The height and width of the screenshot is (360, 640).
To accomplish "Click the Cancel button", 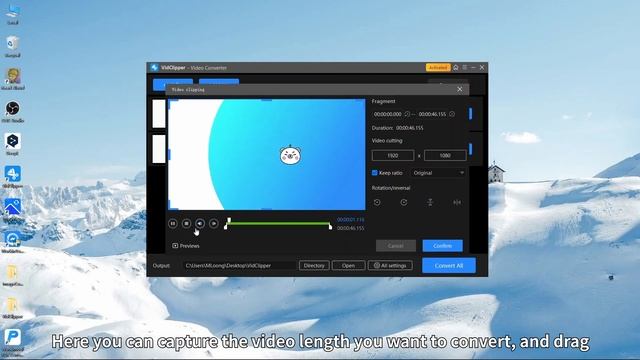I will pyautogui.click(x=396, y=246).
